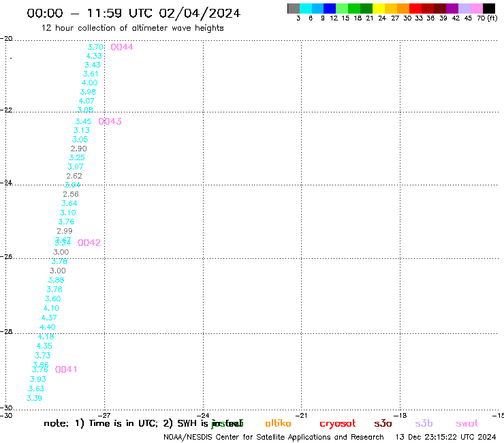Select the 4.35 reading
Viewport: 504px width, 443px height.
pos(44,346)
